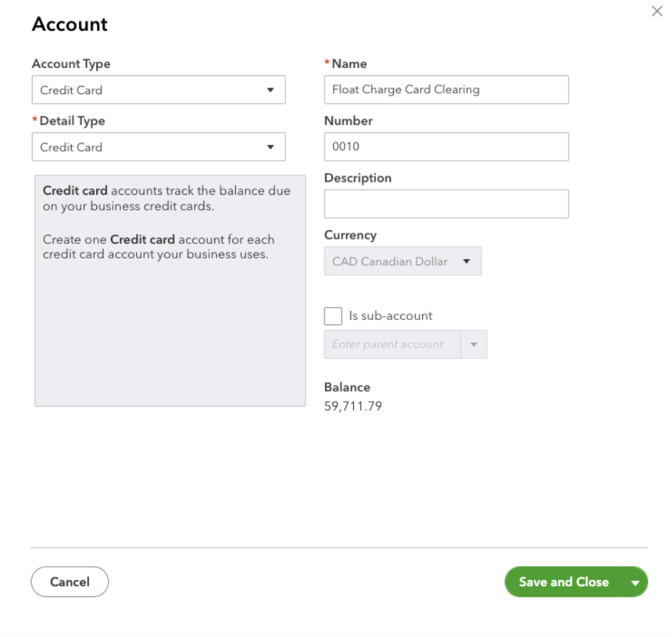This screenshot has width=672, height=637.
Task: Click the Currency field label
Action: pos(350,235)
